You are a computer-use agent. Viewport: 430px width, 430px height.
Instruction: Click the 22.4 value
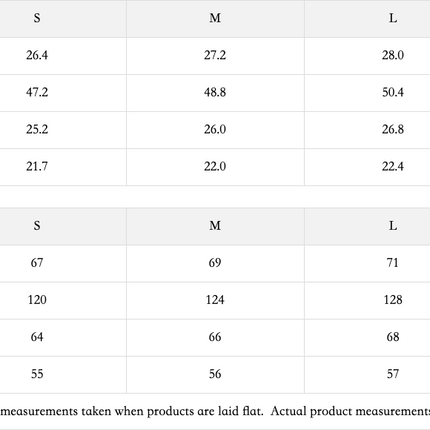pyautogui.click(x=393, y=166)
